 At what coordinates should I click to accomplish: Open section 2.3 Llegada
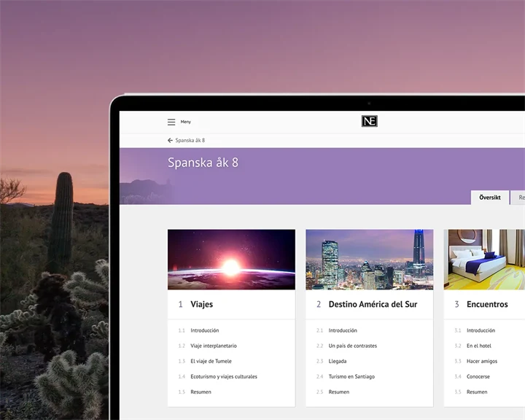(x=338, y=361)
